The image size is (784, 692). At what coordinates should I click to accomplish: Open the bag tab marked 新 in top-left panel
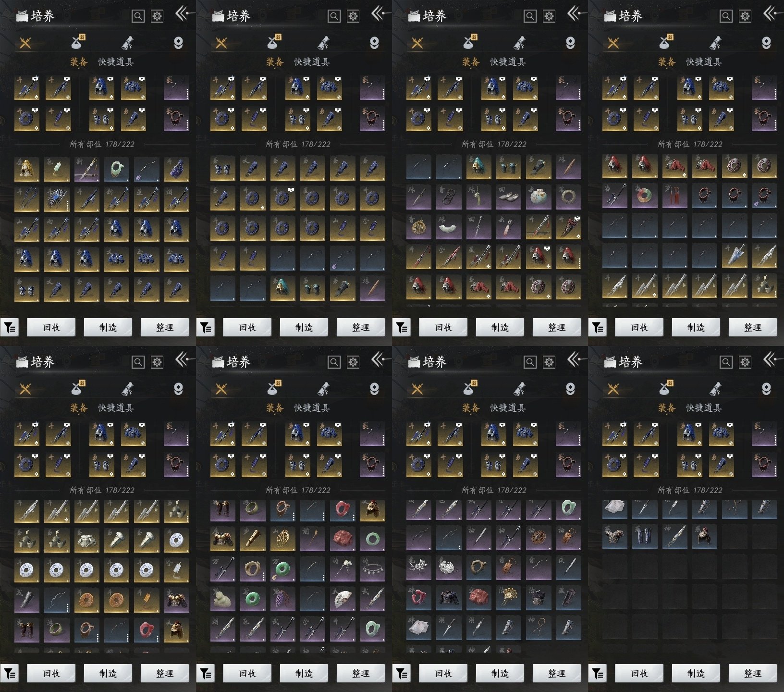(78, 42)
